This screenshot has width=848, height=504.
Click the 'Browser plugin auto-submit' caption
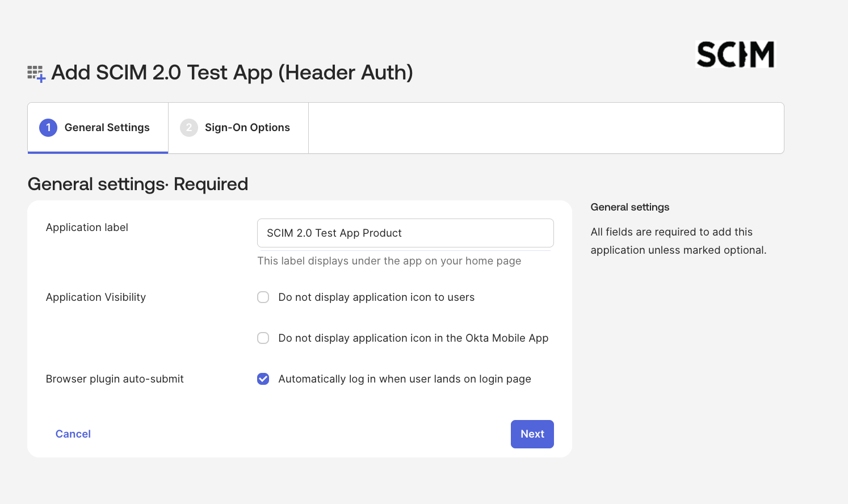(x=115, y=379)
